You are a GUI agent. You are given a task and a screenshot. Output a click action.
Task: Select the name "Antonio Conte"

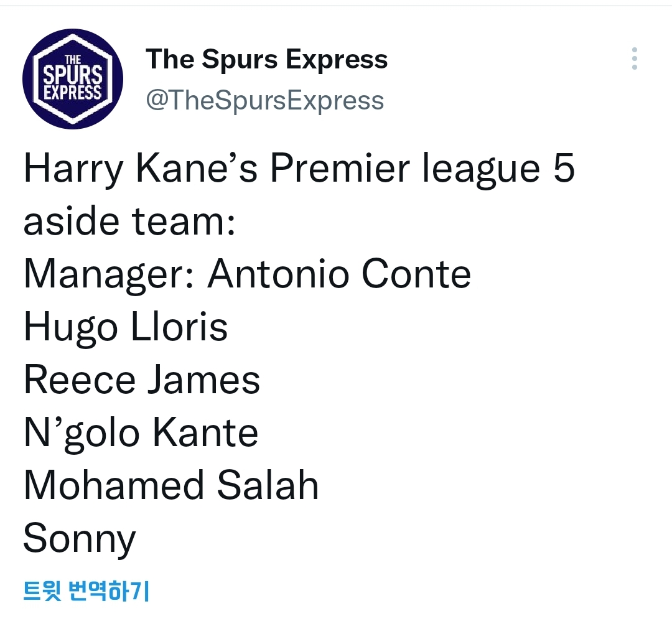coord(339,274)
